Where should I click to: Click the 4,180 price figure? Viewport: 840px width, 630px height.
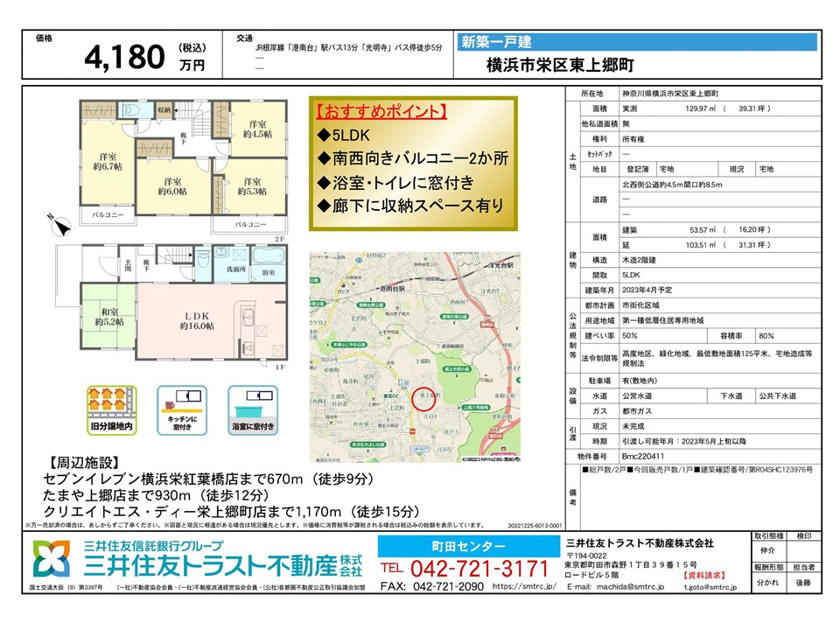(124, 57)
